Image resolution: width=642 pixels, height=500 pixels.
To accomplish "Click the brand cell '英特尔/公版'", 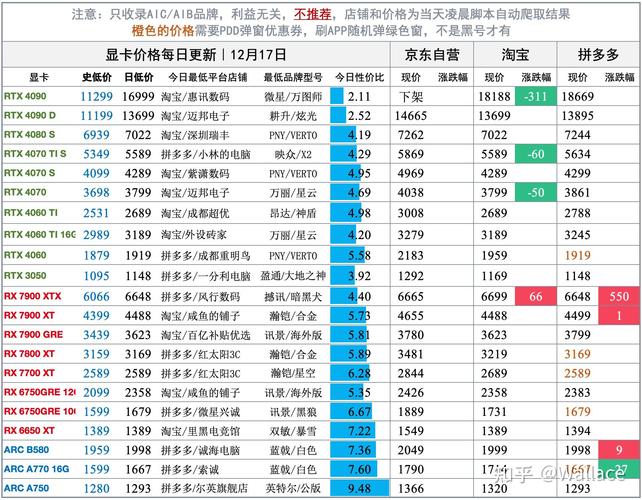I will (x=293, y=489).
